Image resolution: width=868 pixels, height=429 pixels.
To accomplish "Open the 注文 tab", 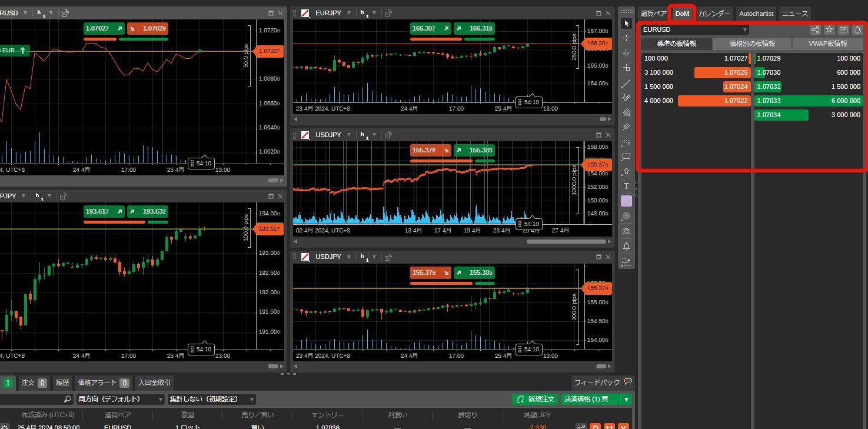I will (34, 383).
